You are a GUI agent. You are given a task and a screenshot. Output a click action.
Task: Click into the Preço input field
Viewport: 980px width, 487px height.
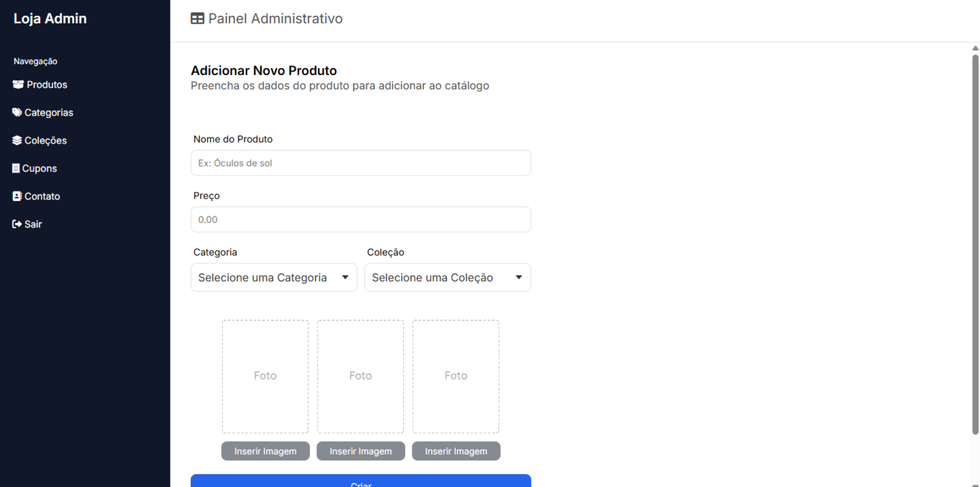[x=360, y=220]
